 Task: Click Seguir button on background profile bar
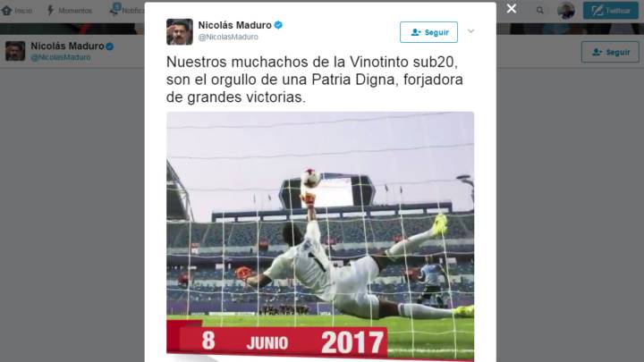610,52
